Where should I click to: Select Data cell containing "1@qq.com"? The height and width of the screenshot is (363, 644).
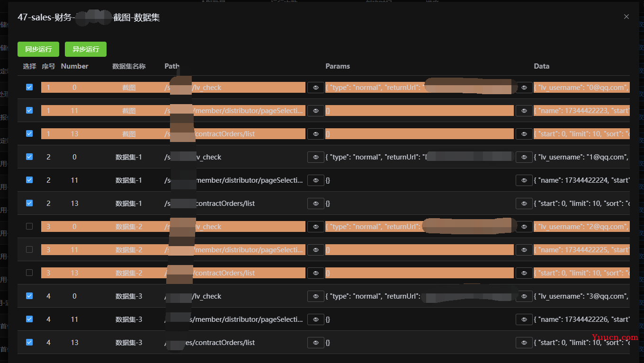click(x=581, y=157)
